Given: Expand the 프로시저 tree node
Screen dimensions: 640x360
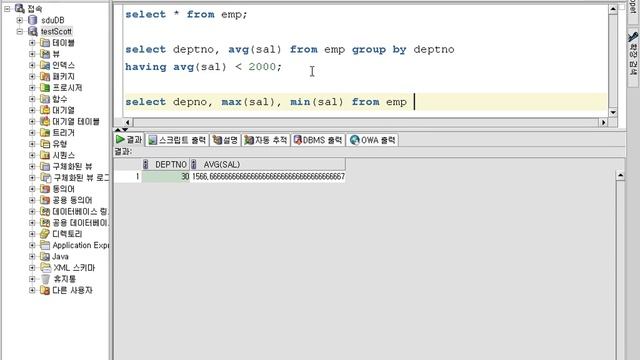Looking at the screenshot, I should [x=32, y=88].
